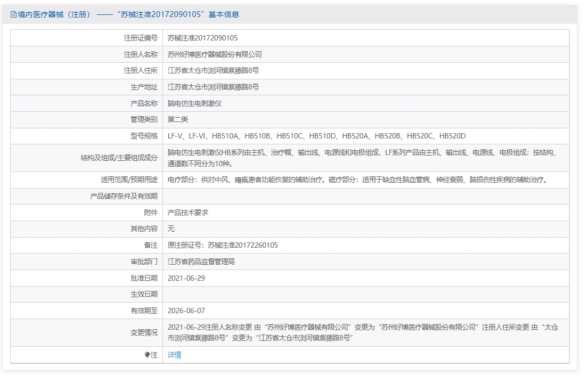Click the 适用范围/预期用途 label
This screenshot has height=375, width=588.
coord(129,180)
